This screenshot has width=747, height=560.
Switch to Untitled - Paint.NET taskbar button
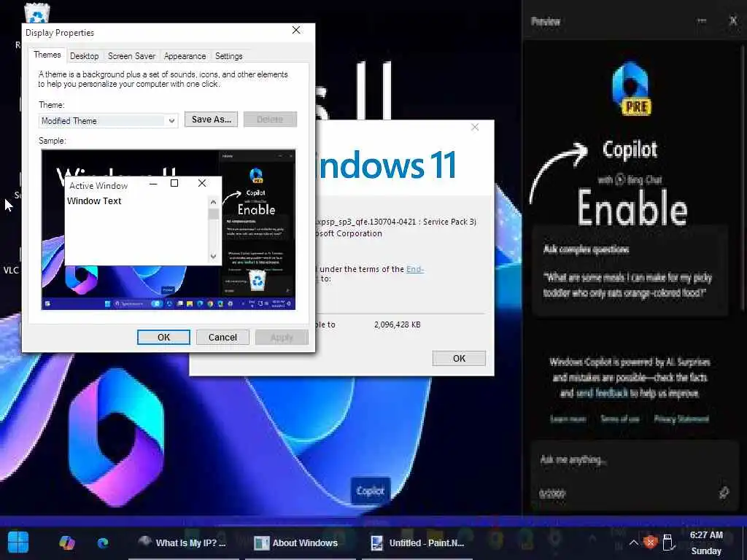pyautogui.click(x=417, y=542)
